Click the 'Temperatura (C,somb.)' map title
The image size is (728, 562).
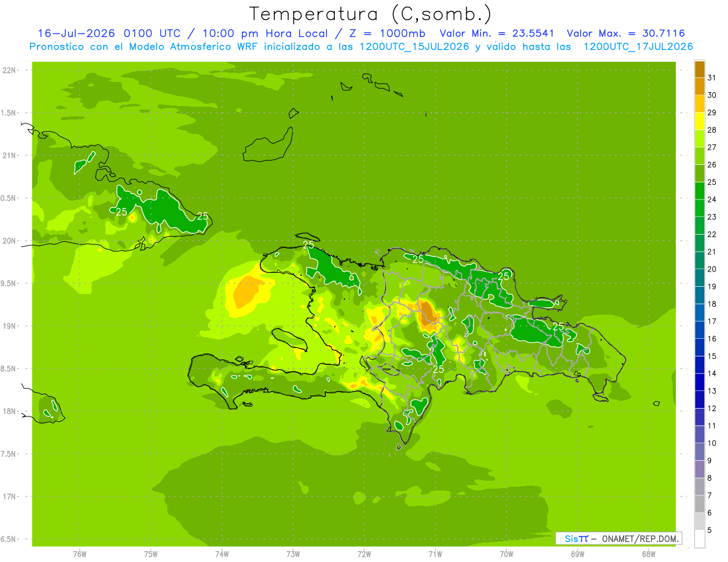(x=371, y=14)
